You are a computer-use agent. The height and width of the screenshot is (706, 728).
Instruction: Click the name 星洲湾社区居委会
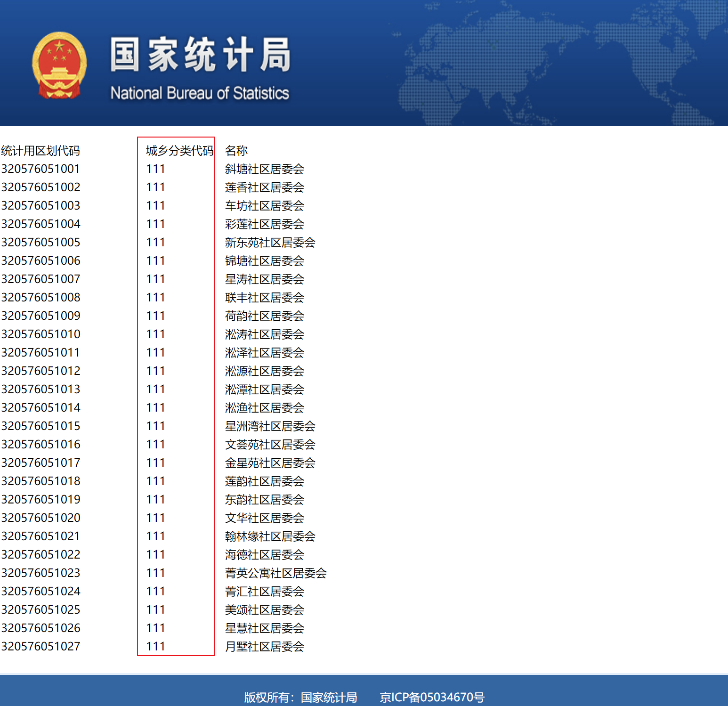[x=270, y=426]
